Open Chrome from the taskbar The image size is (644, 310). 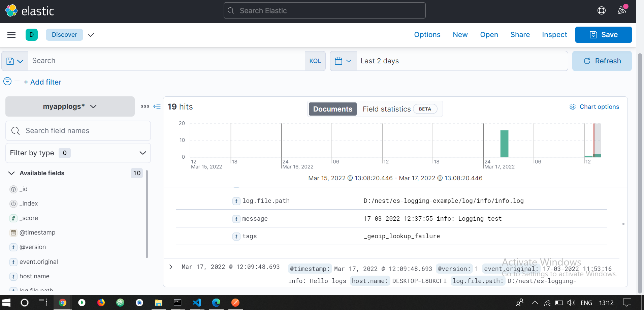pyautogui.click(x=63, y=303)
